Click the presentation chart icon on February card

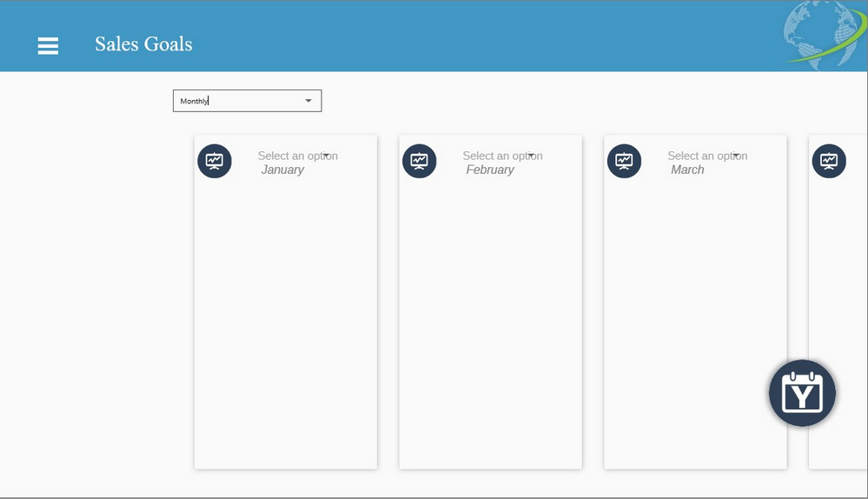pyautogui.click(x=420, y=161)
